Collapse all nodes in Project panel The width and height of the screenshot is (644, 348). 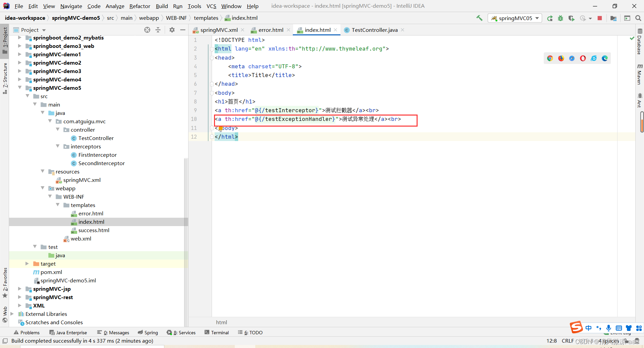(x=158, y=30)
